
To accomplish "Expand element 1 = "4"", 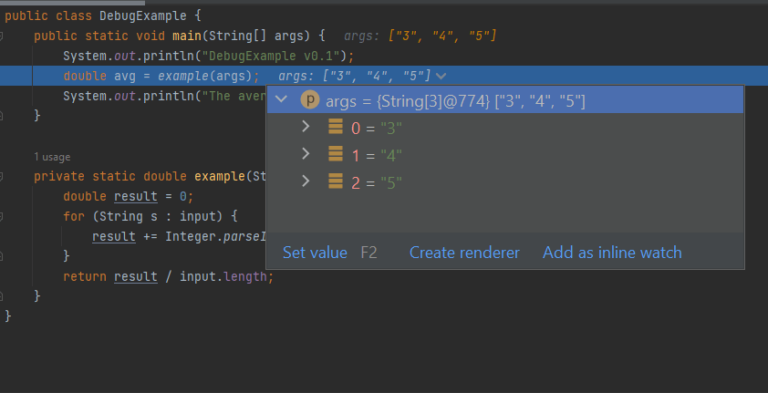I will coord(306,154).
